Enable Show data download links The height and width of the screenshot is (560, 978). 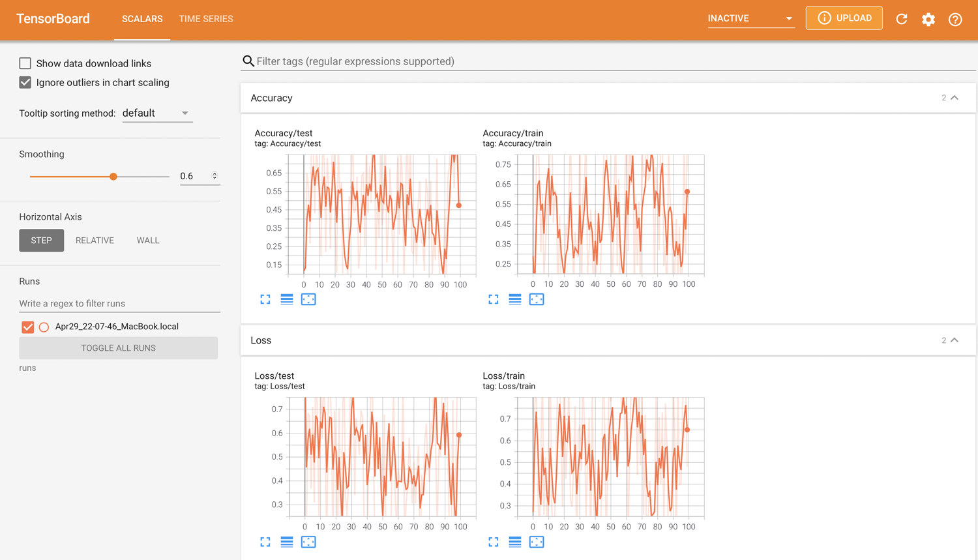point(24,63)
